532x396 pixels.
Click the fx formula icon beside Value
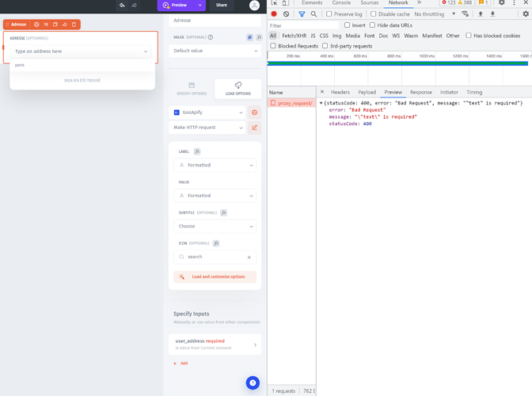click(x=259, y=37)
